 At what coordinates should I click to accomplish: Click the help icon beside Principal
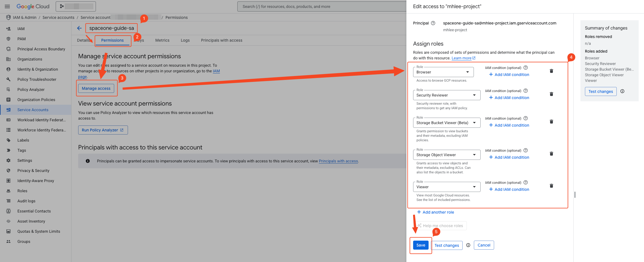click(x=433, y=23)
